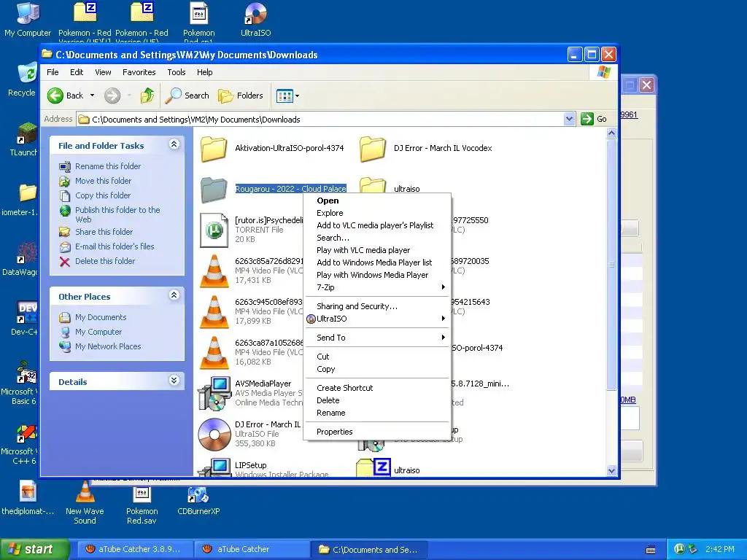Open the Edit menu
The image size is (747, 560).
[76, 72]
